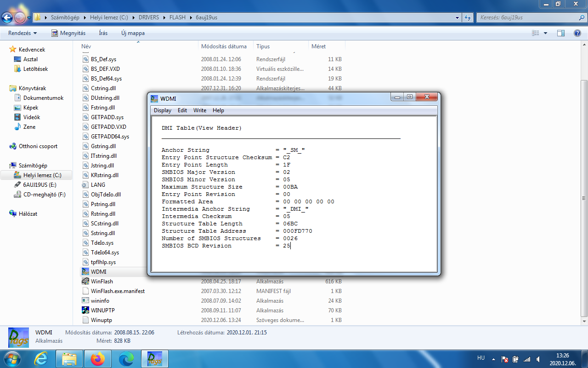
Task: Select the 6AUJ19US (E:) drive
Action: pos(39,185)
